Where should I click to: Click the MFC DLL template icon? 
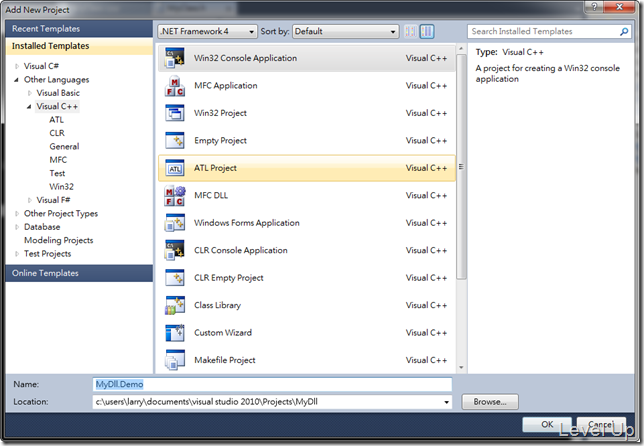point(175,195)
